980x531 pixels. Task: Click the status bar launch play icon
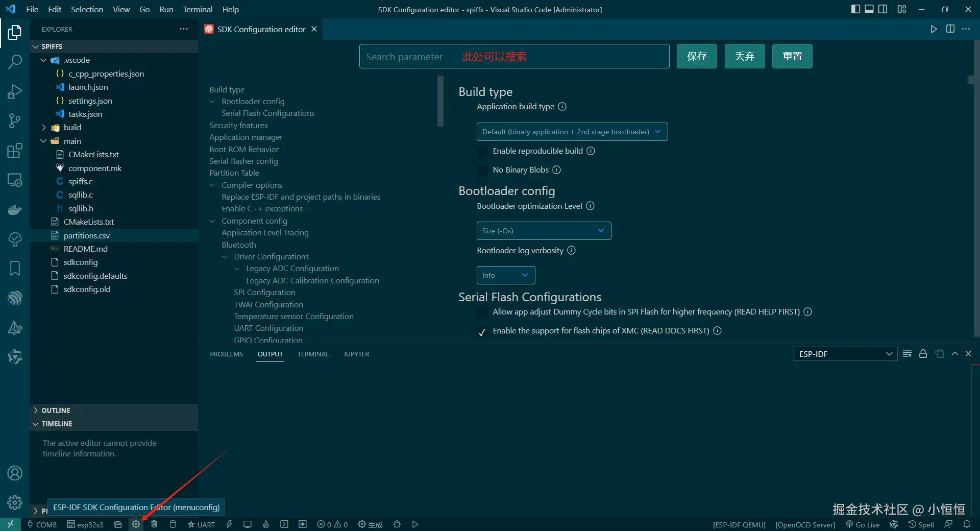click(x=415, y=524)
